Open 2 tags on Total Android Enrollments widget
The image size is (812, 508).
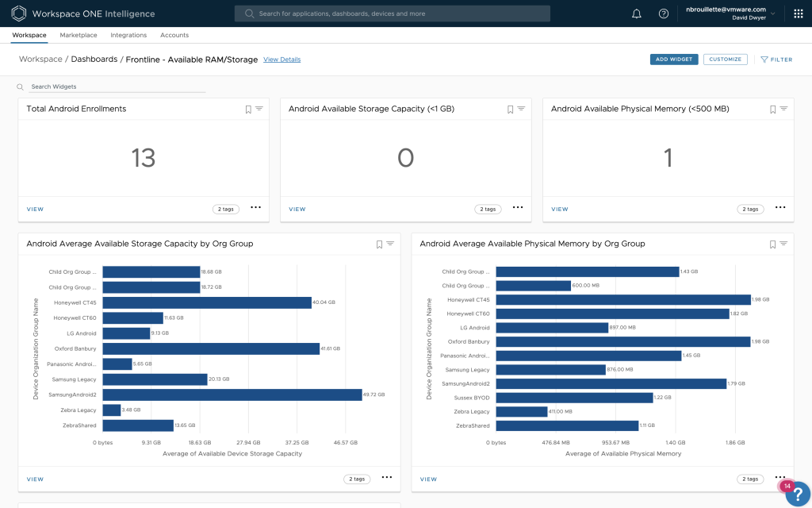pos(226,210)
